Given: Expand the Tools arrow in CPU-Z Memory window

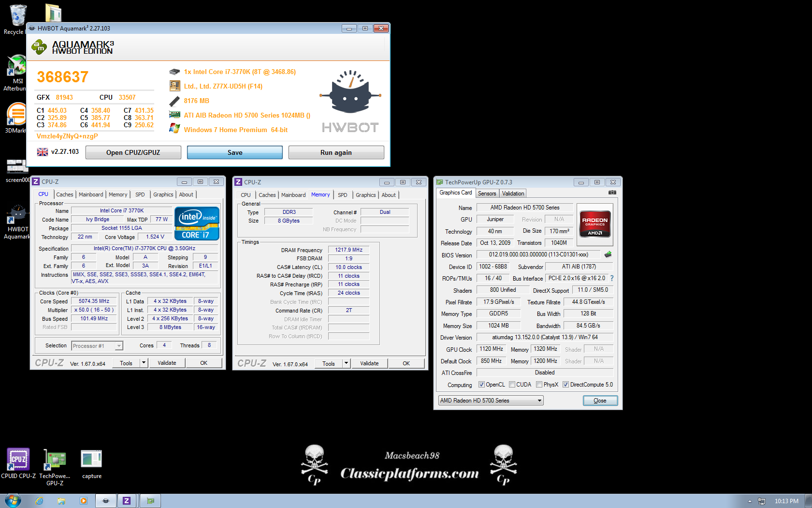Looking at the screenshot, I should (x=347, y=363).
